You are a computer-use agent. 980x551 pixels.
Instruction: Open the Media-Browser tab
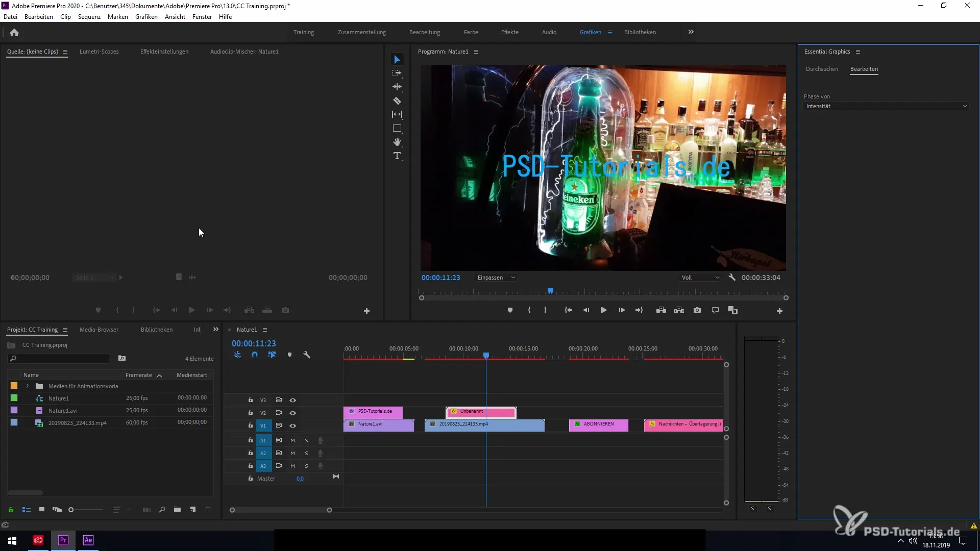coord(99,330)
